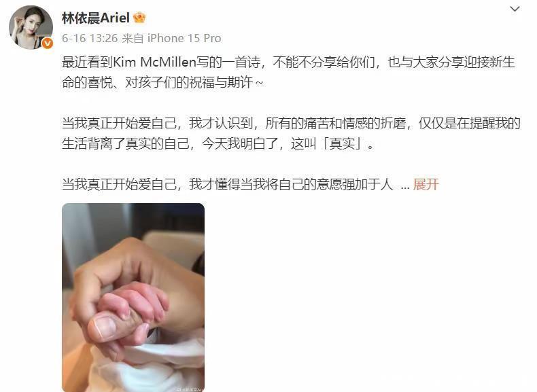
Task: Open the baby hand photo thumbnail
Action: (133, 297)
